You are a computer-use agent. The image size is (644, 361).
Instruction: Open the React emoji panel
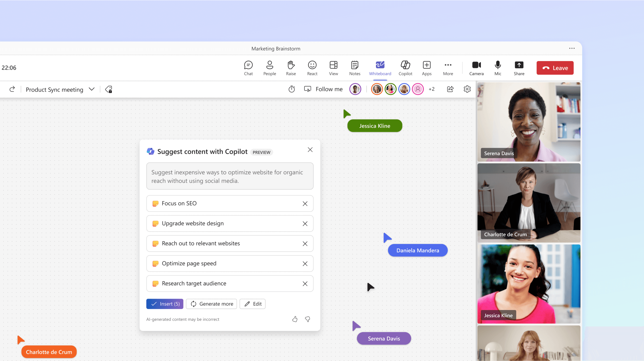[312, 68]
